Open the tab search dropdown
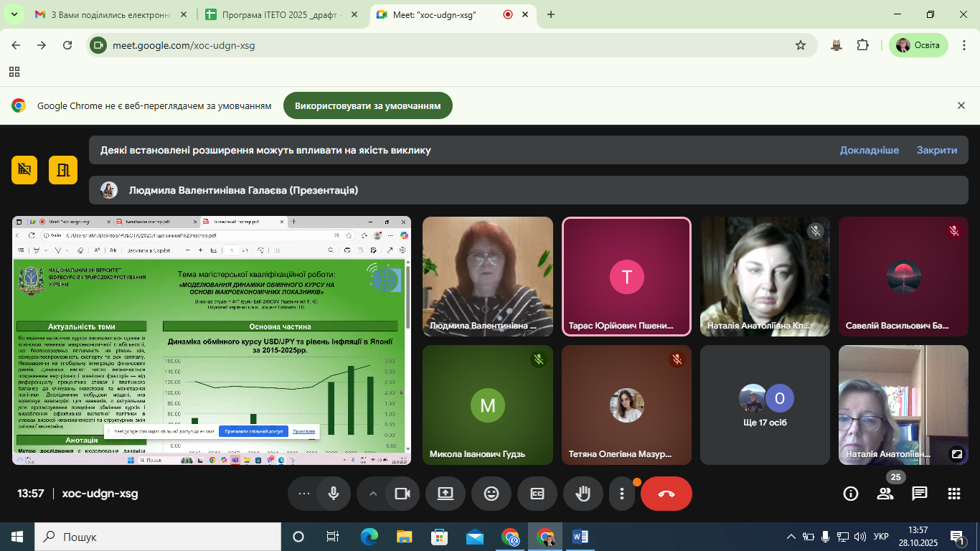The image size is (980, 551). pyautogui.click(x=14, y=14)
